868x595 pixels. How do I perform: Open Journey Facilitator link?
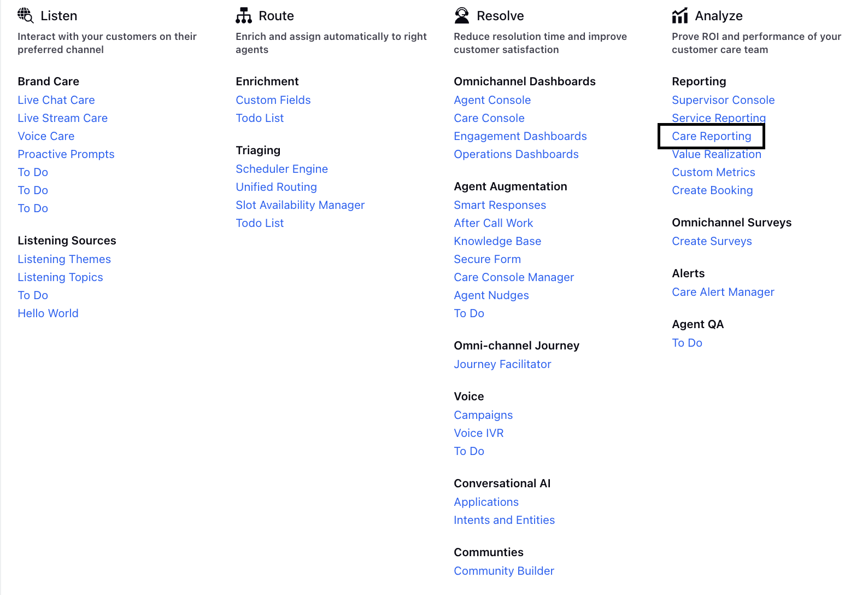tap(502, 364)
